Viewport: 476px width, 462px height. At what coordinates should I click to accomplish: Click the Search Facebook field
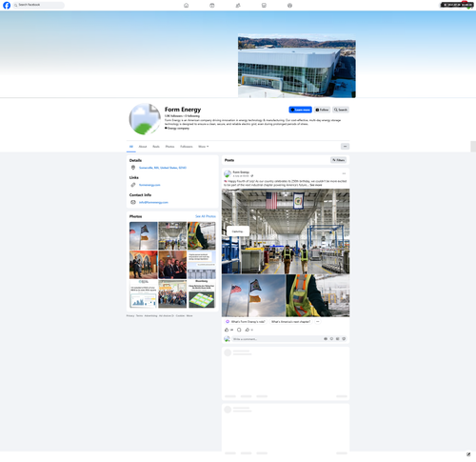(38, 5)
